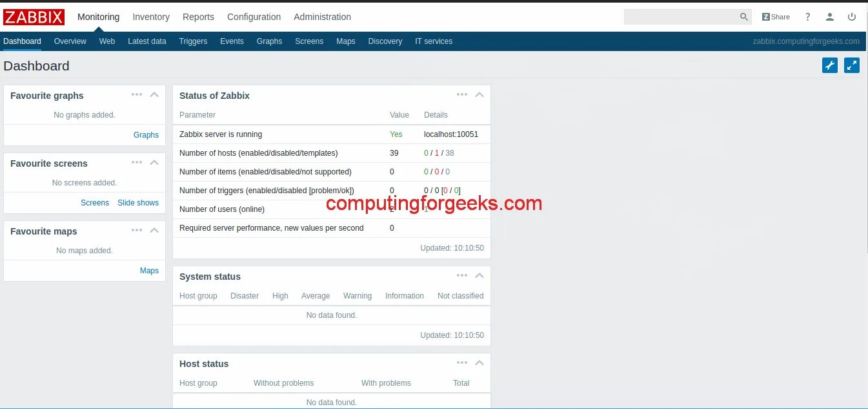Click the Disaster column header
This screenshot has width=868, height=409.
click(x=245, y=296)
